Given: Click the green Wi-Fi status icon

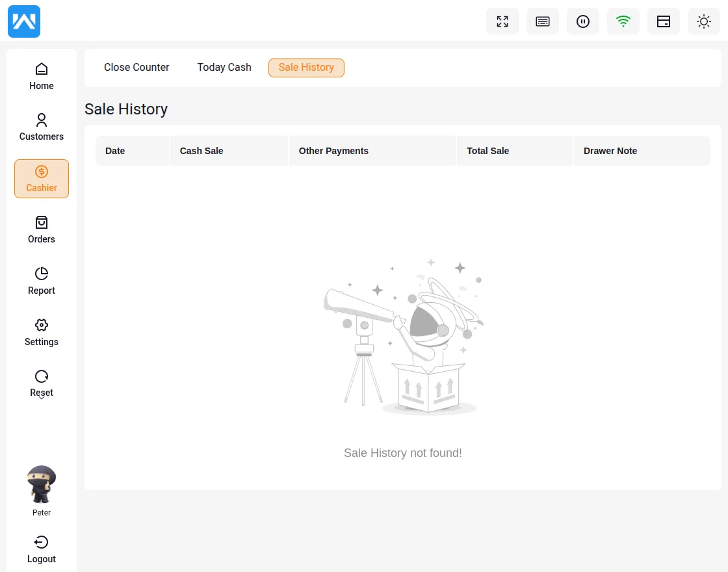Looking at the screenshot, I should (x=623, y=21).
